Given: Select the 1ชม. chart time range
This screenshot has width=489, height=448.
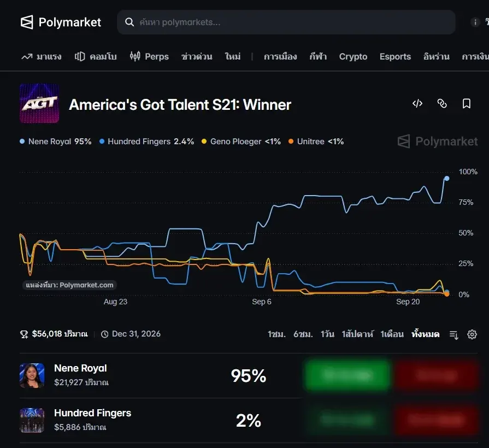Looking at the screenshot, I should pos(276,334).
